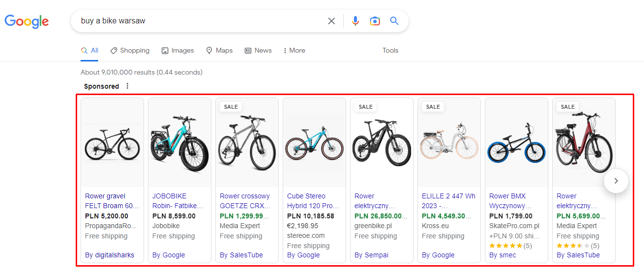Click price PLN 5,200.00
Viewport: 644px width, 272px height.
point(106,216)
